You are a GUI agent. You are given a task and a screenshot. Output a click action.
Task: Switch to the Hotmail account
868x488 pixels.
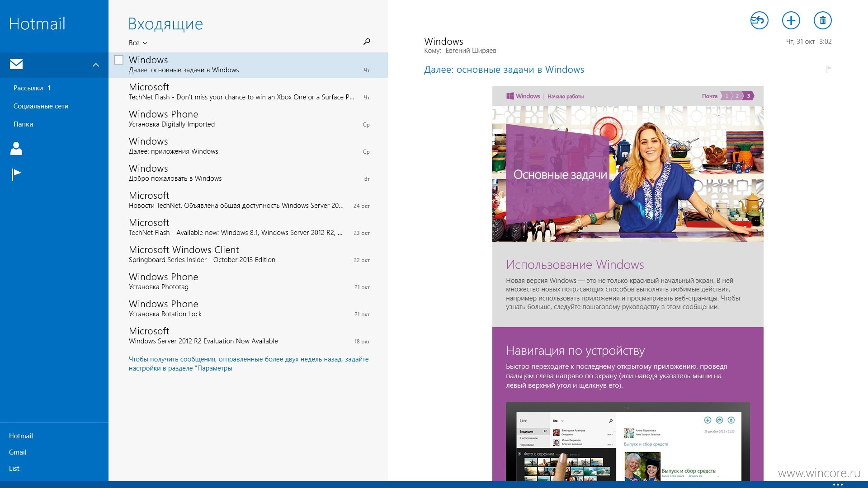click(x=21, y=436)
